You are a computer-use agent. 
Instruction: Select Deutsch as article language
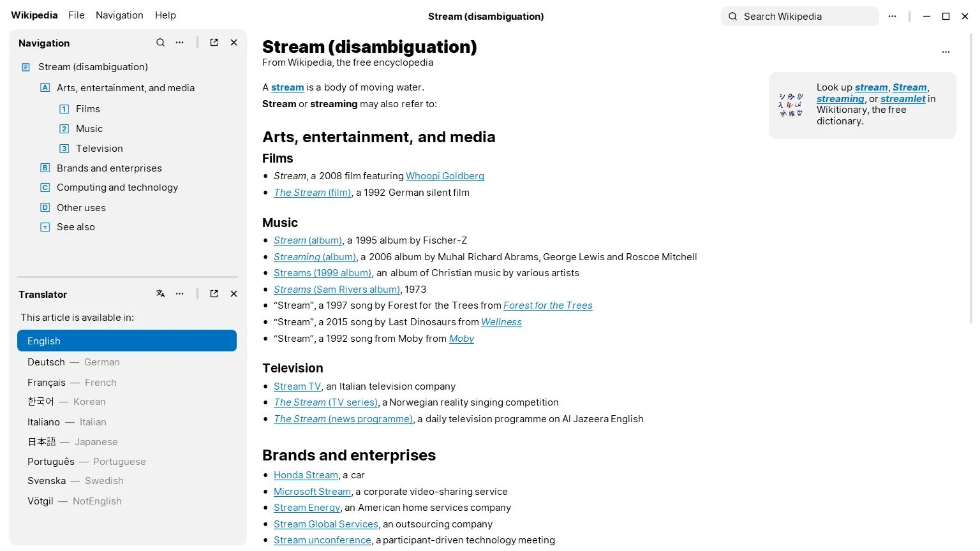tap(73, 362)
